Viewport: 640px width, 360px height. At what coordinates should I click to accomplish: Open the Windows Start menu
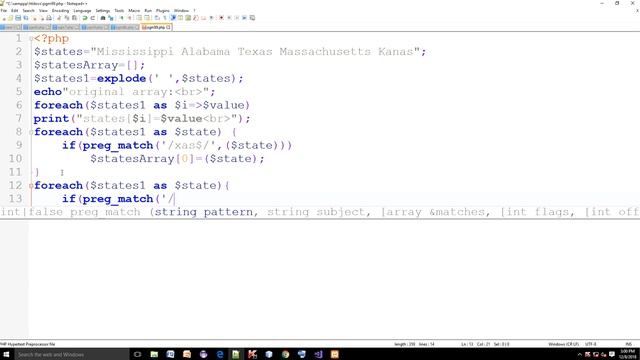6,354
